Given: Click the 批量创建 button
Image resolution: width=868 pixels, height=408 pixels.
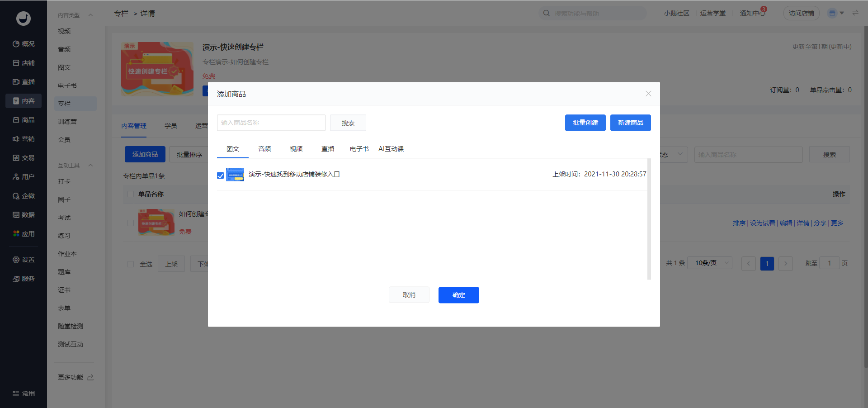Looking at the screenshot, I should click(x=585, y=123).
